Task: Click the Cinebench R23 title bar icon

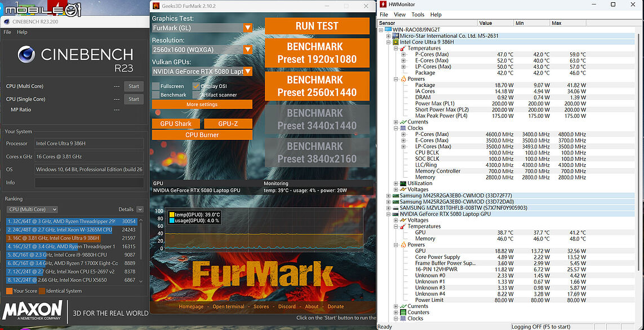Action: (x=7, y=21)
